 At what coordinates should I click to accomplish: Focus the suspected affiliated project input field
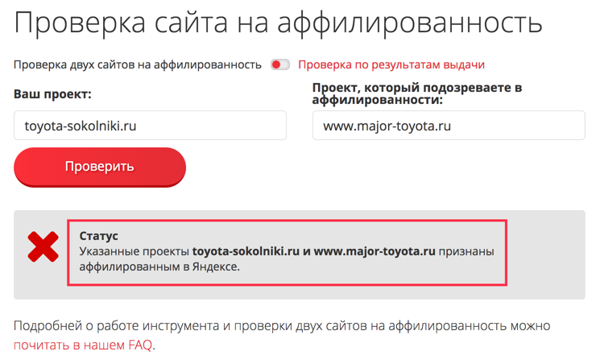click(449, 126)
